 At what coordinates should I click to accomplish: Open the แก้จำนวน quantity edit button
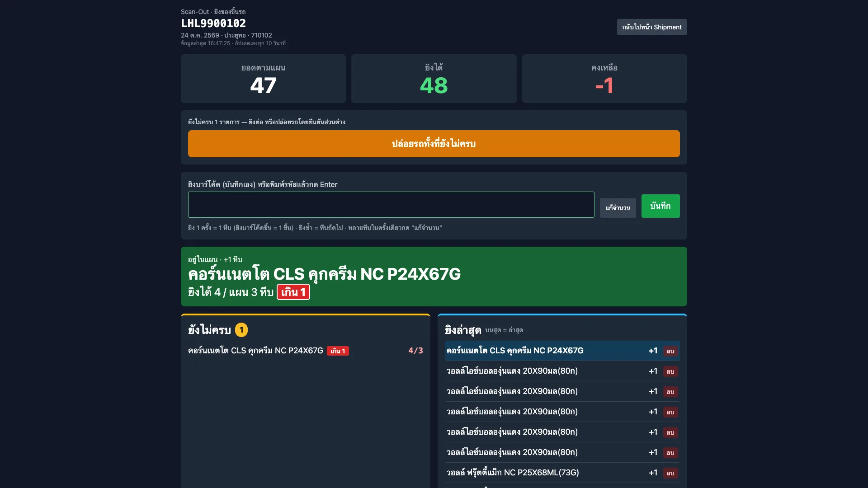[618, 208]
